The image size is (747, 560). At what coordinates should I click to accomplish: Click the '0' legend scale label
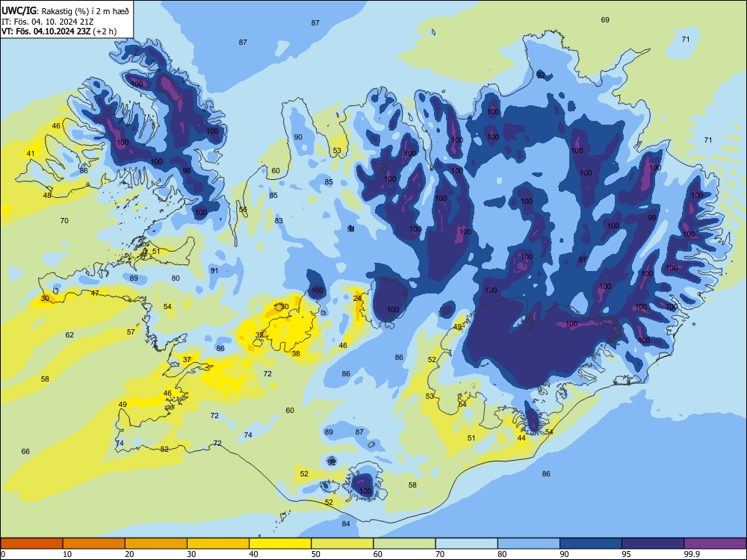(x=3, y=554)
